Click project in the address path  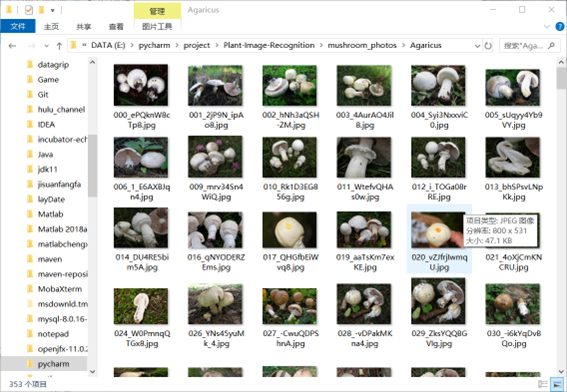pyautogui.click(x=197, y=45)
